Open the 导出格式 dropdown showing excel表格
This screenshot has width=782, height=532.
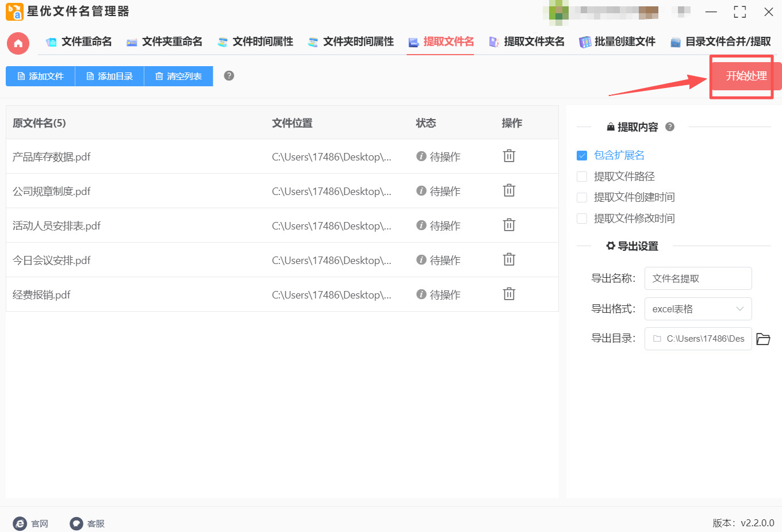pos(698,309)
